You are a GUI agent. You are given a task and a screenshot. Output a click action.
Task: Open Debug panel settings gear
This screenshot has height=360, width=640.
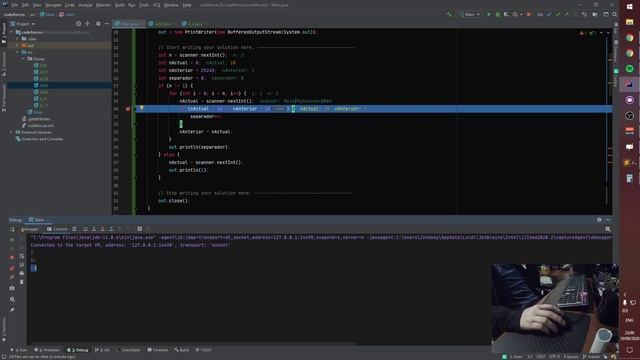click(599, 220)
